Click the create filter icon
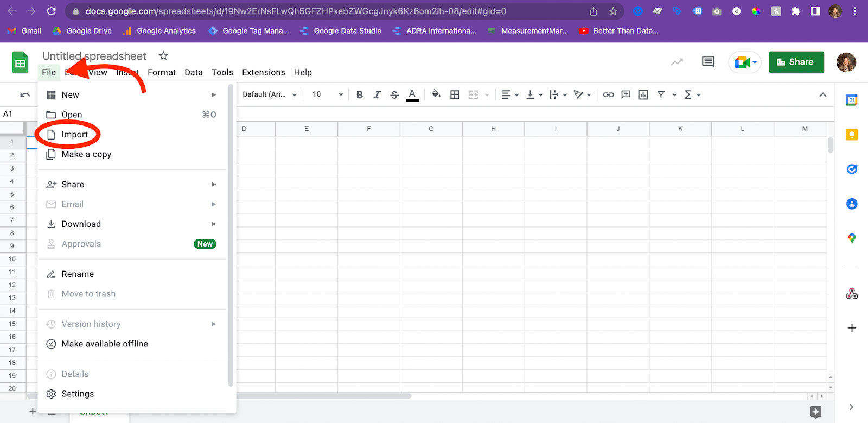The image size is (868, 423). [x=661, y=94]
